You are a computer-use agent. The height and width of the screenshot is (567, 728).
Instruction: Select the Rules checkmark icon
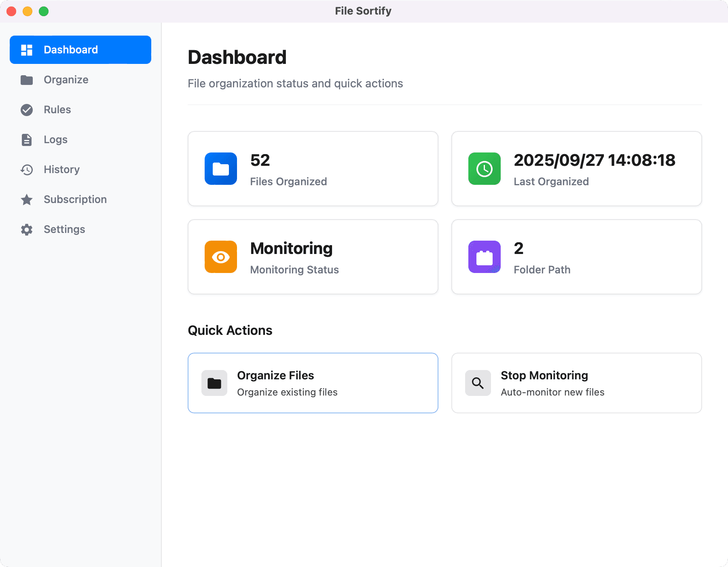26,110
